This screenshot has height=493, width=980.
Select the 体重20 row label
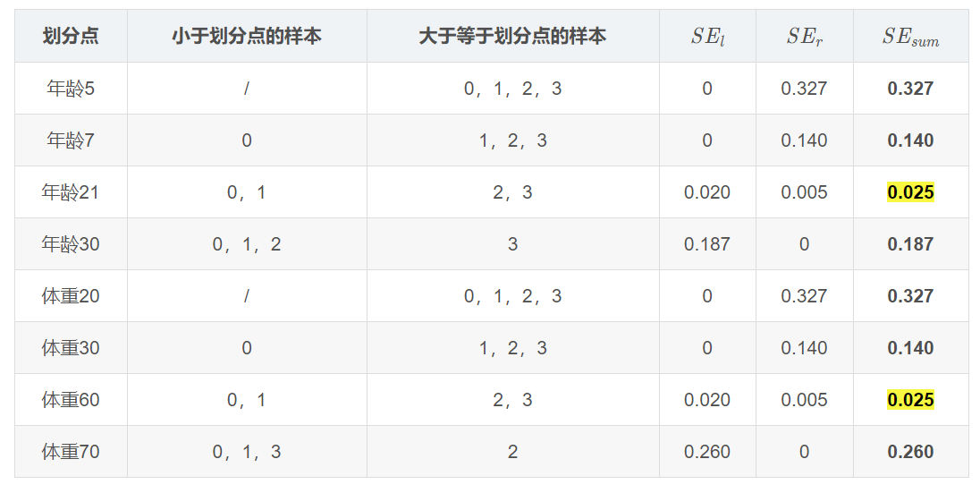click(x=71, y=296)
